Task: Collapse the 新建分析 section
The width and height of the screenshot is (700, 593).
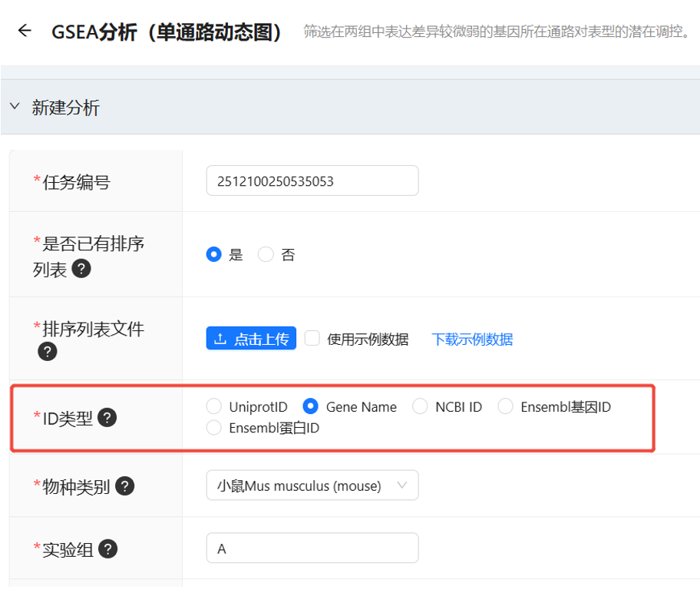Action: click(15, 106)
